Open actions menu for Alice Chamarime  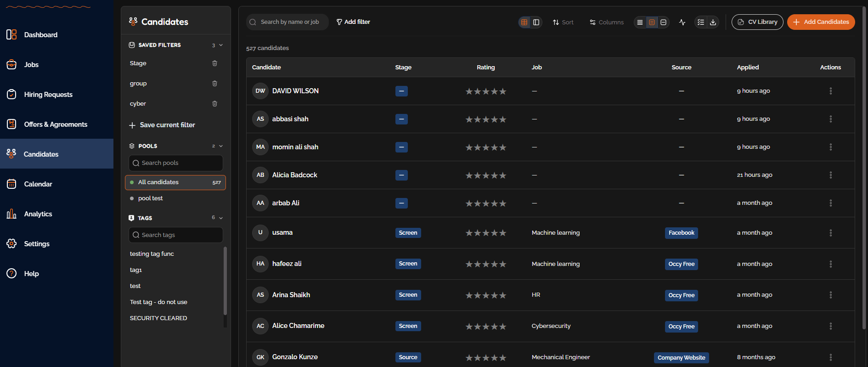pos(831,326)
